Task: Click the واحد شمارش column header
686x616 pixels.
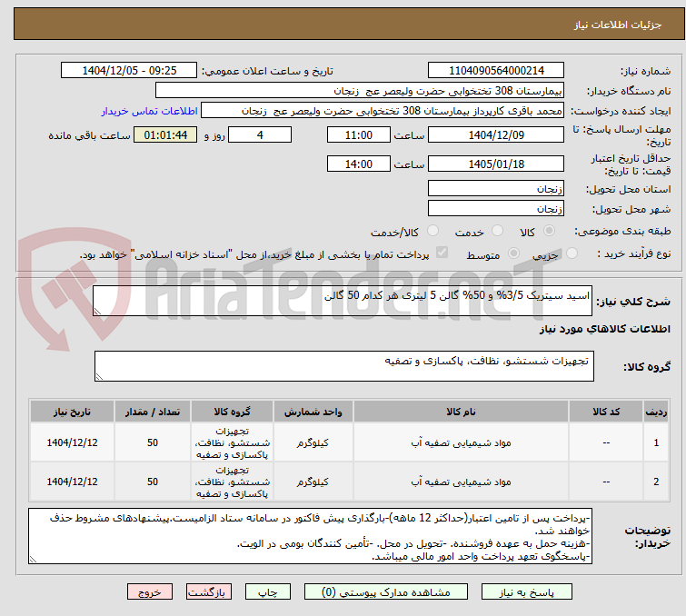Action: tap(313, 412)
